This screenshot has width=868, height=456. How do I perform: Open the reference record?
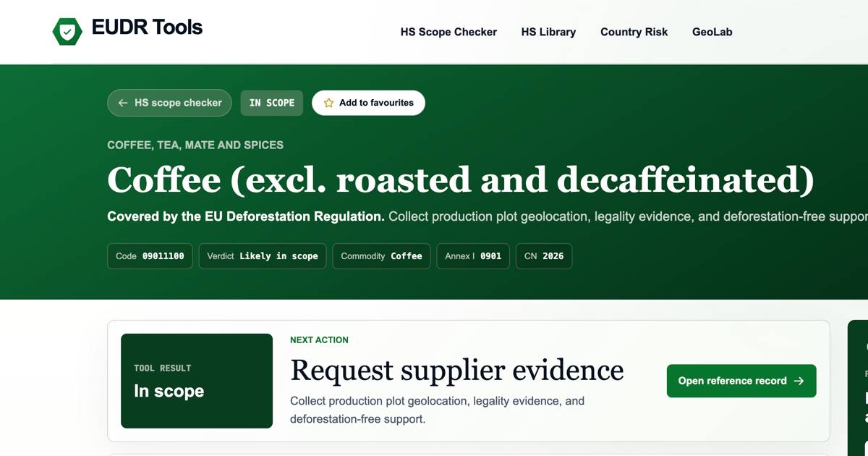pos(741,381)
